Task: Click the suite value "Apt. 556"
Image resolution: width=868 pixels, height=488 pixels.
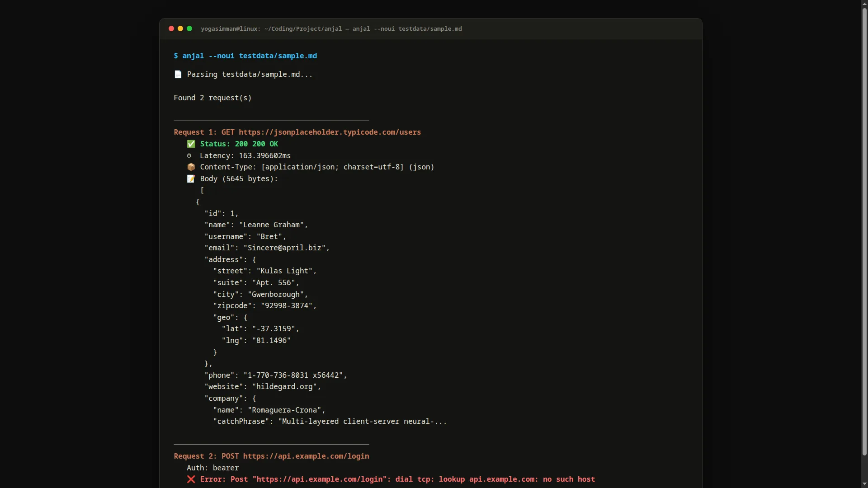Action: 274,283
